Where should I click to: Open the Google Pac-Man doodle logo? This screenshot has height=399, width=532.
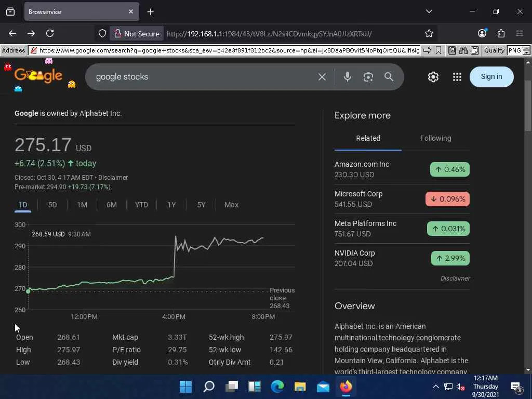pyautogui.click(x=38, y=75)
